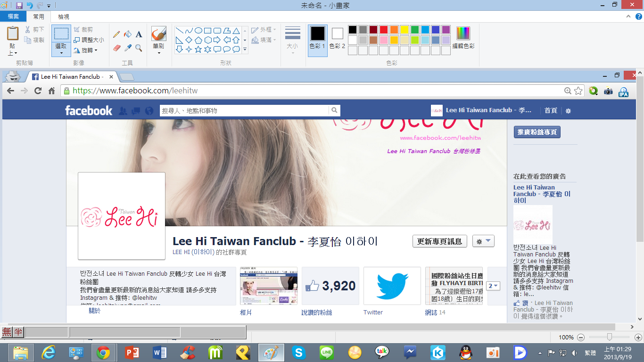Screen dimensions: 644x362
Task: Click the Photos (相片) thumbnail
Action: tap(269, 286)
